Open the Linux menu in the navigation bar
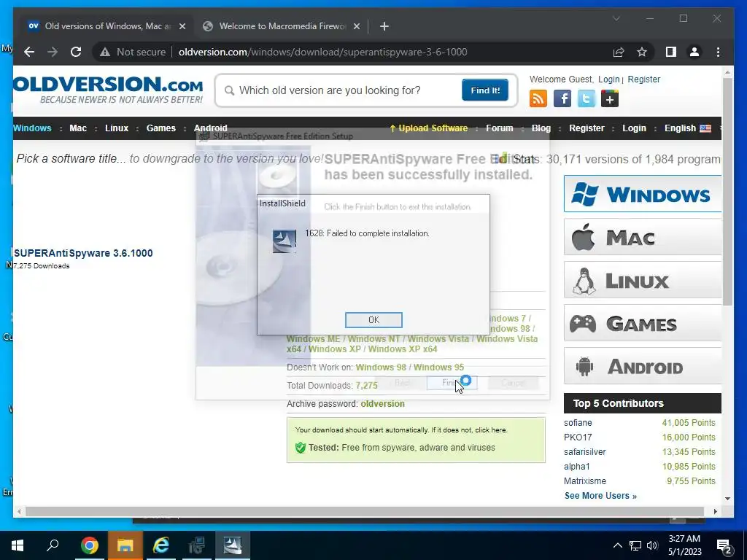 117,128
